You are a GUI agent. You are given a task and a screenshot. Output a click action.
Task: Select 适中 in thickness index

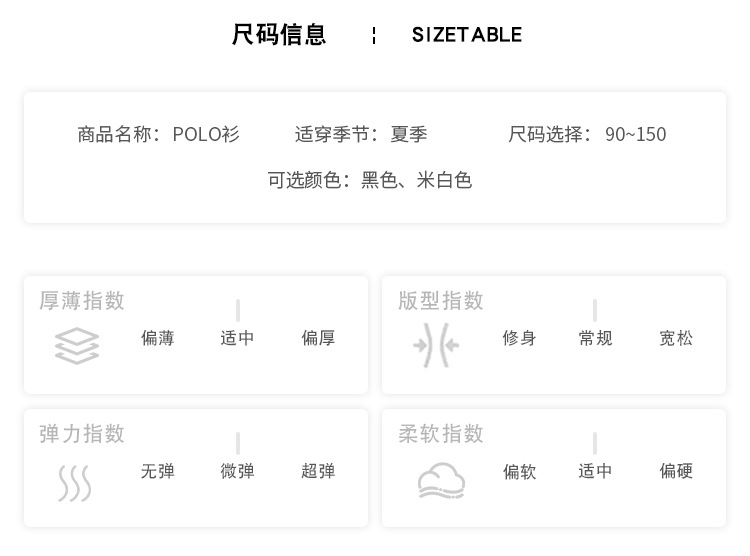pos(237,338)
